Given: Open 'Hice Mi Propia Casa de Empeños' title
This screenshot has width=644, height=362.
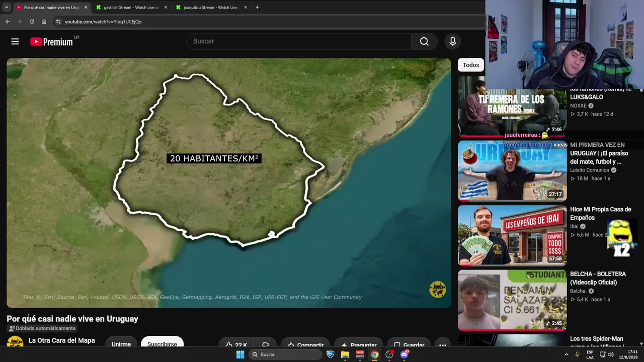Looking at the screenshot, I should [600, 214].
